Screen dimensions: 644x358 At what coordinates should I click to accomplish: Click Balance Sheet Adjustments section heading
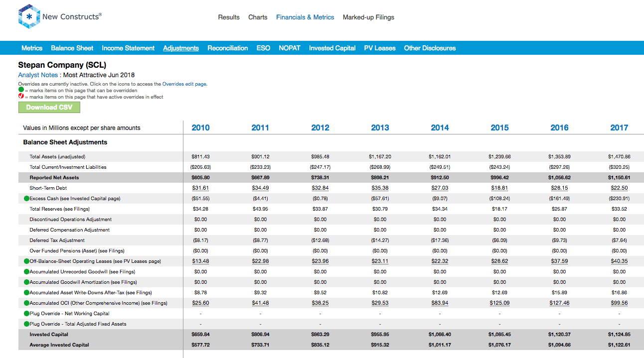65,142
